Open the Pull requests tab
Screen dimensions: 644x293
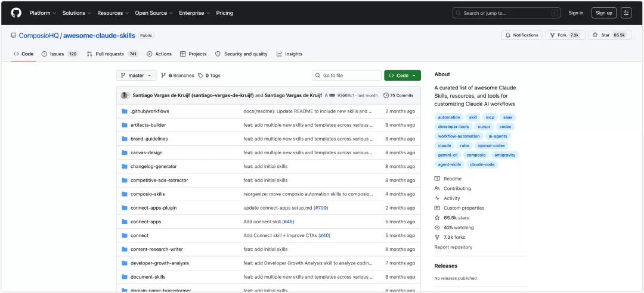[113, 54]
